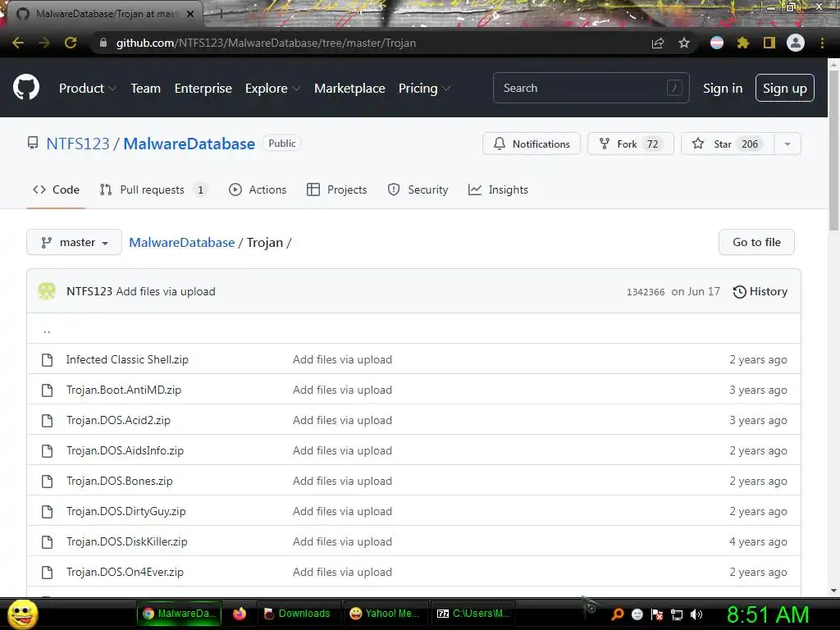Open the Downloads taskbar window
The width and height of the screenshot is (840, 630).
coord(297,614)
